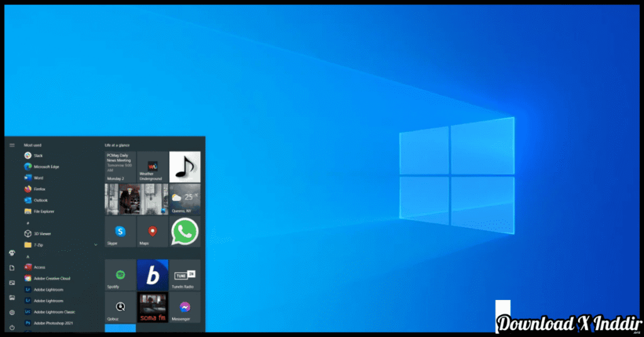Open the Photos live tile
The height and width of the screenshot is (337, 644).
coord(136,199)
